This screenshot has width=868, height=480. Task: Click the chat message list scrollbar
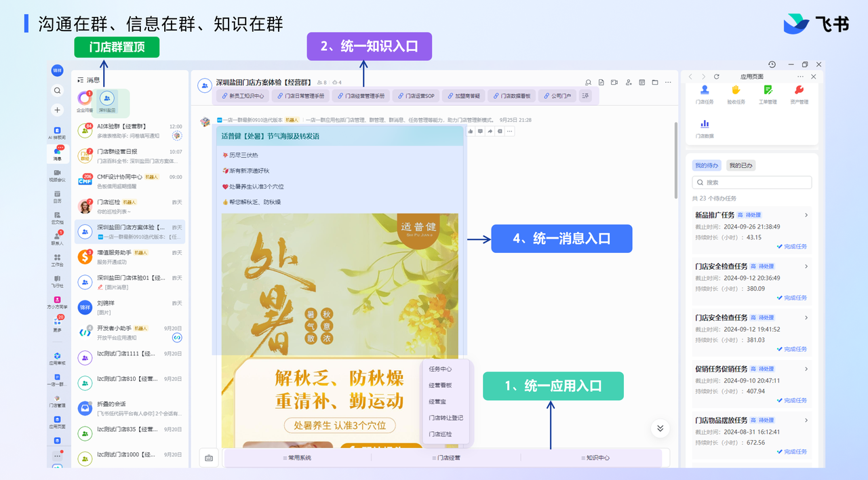pyautogui.click(x=675, y=160)
